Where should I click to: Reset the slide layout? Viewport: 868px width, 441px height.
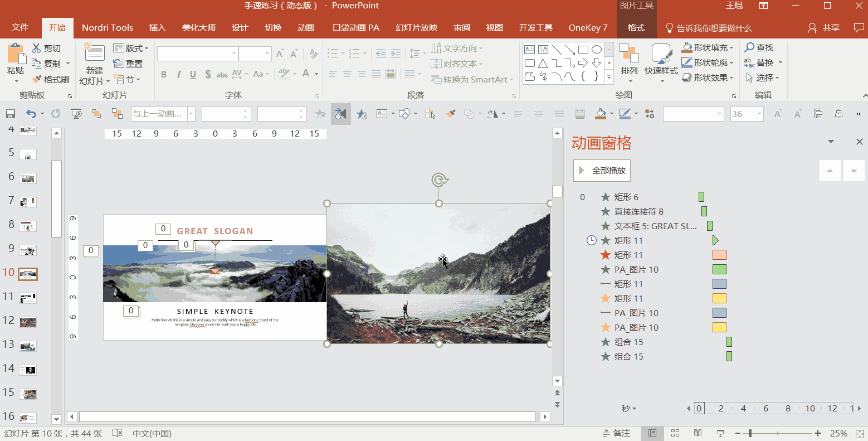[x=128, y=64]
